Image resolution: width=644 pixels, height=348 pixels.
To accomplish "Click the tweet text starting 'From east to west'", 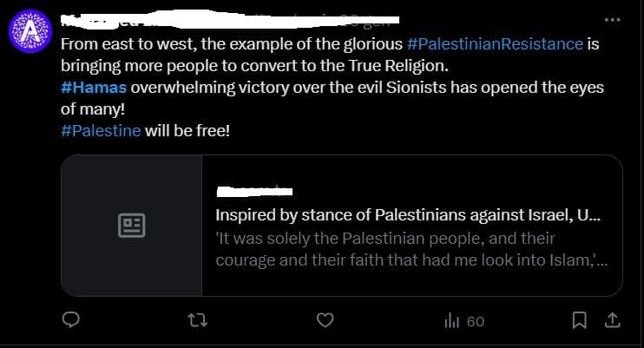I will 231,43.
